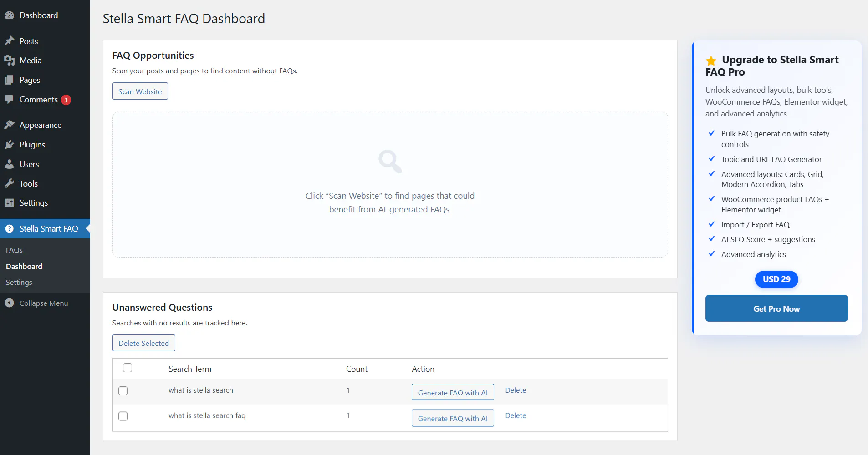Generate FAQ with AI for "what is stella search faq"

[453, 418]
